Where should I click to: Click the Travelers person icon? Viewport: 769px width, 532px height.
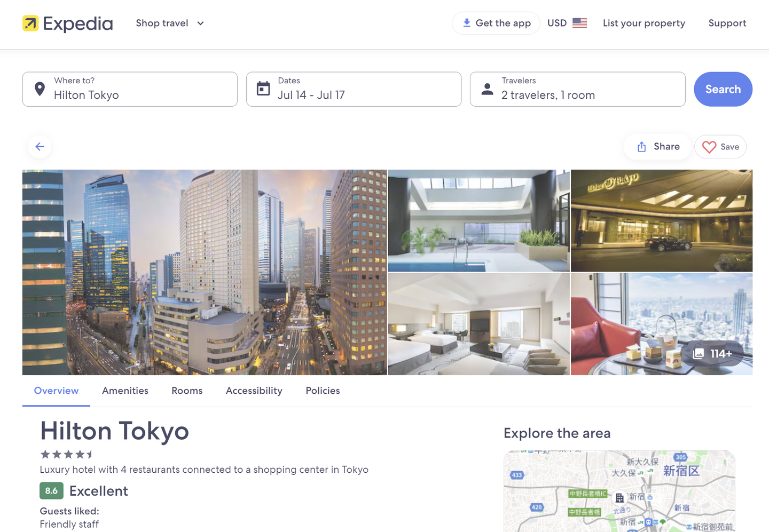coord(487,89)
